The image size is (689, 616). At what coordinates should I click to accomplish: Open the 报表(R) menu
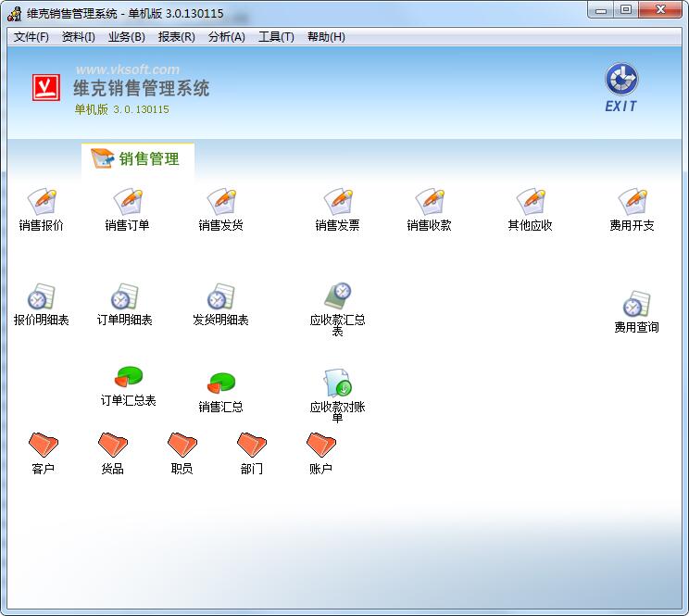point(177,37)
